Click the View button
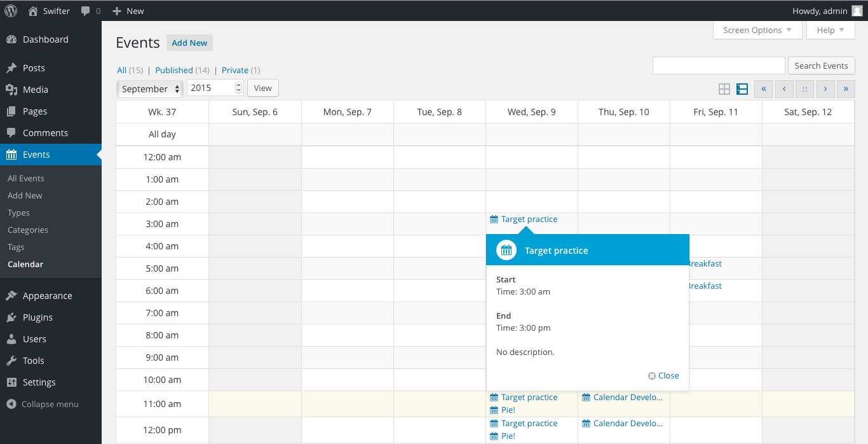Image resolution: width=868 pixels, height=444 pixels. point(262,88)
